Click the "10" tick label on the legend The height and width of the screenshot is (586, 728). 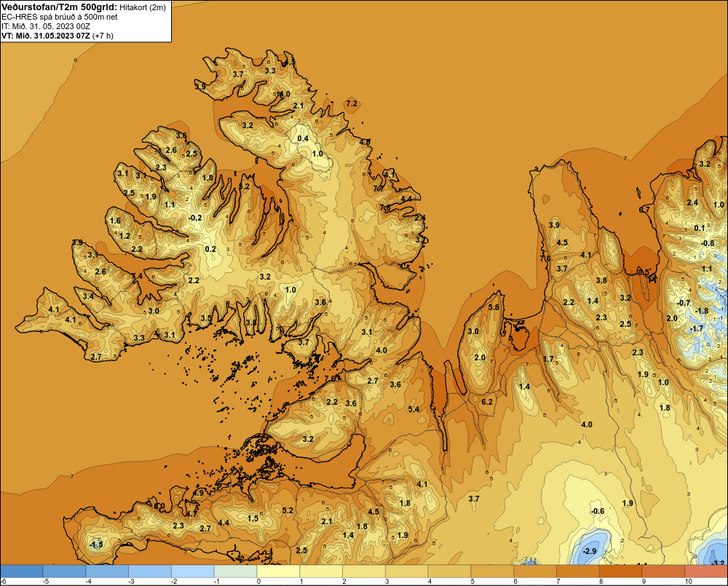point(689,582)
